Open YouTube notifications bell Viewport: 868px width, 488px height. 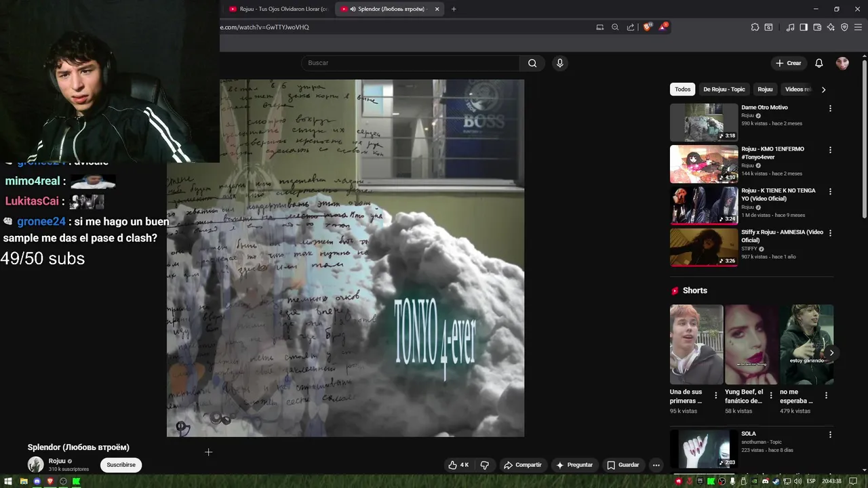pos(818,63)
